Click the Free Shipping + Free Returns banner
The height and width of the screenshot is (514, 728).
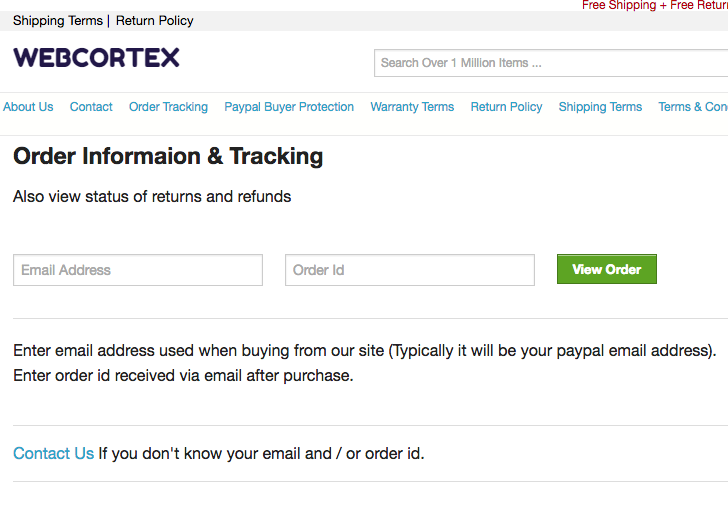pos(655,5)
